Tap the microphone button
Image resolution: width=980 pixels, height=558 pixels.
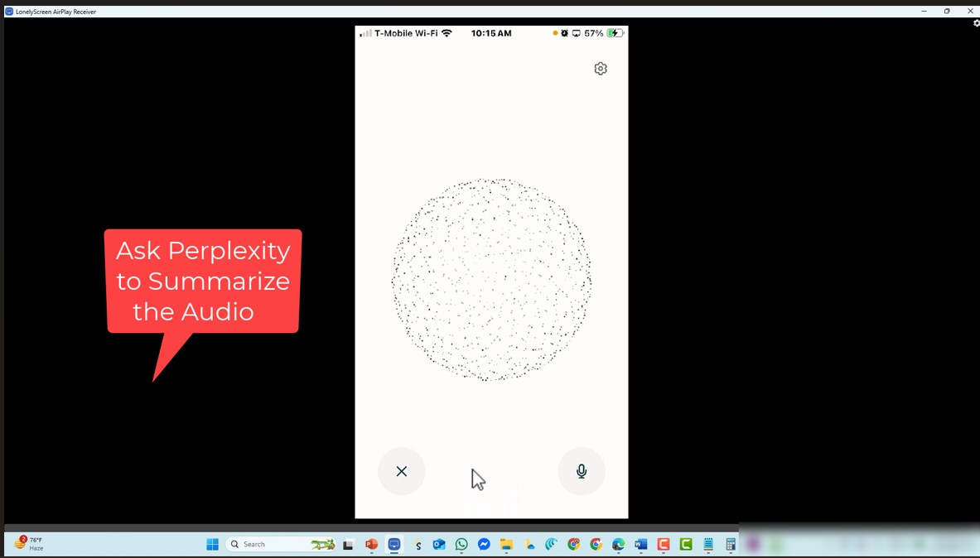pos(582,471)
